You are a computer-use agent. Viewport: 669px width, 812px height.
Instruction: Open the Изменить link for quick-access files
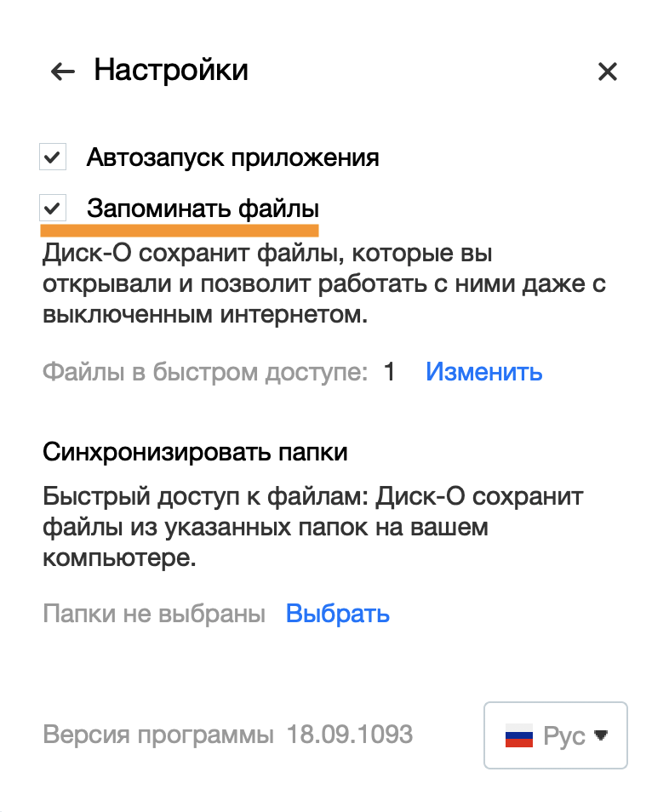[x=484, y=372]
